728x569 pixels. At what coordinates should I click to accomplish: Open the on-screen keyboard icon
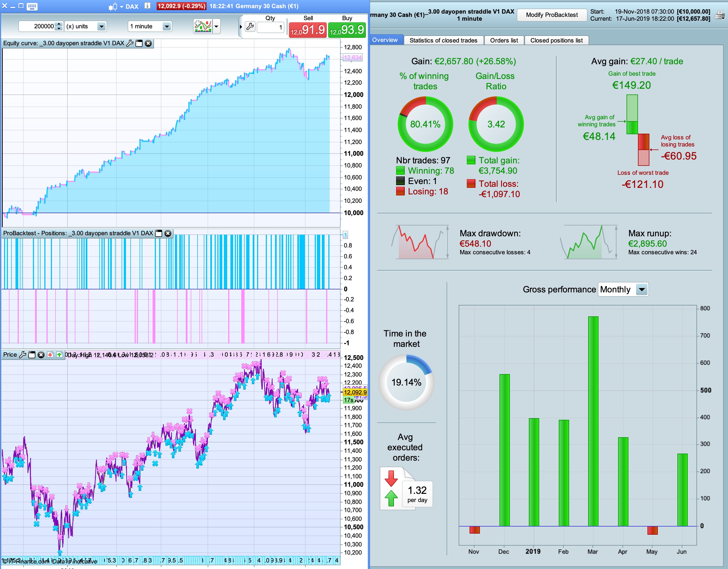click(x=32, y=6)
